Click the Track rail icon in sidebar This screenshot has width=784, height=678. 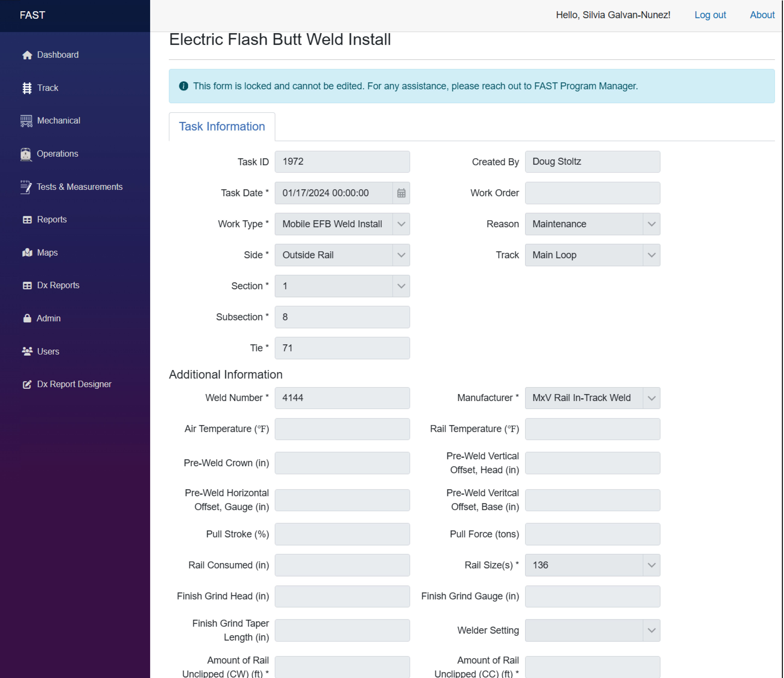tap(27, 88)
